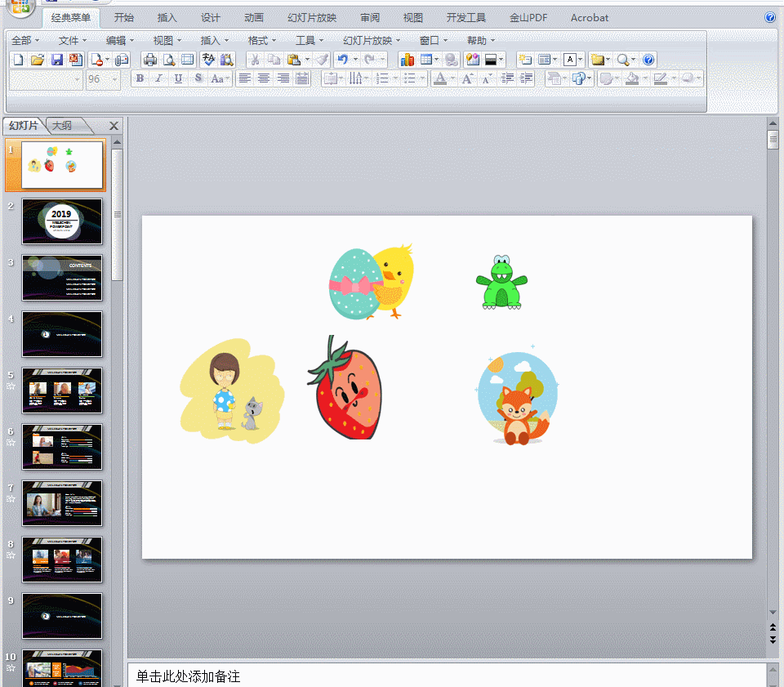Select the Format Painter icon

[321, 59]
